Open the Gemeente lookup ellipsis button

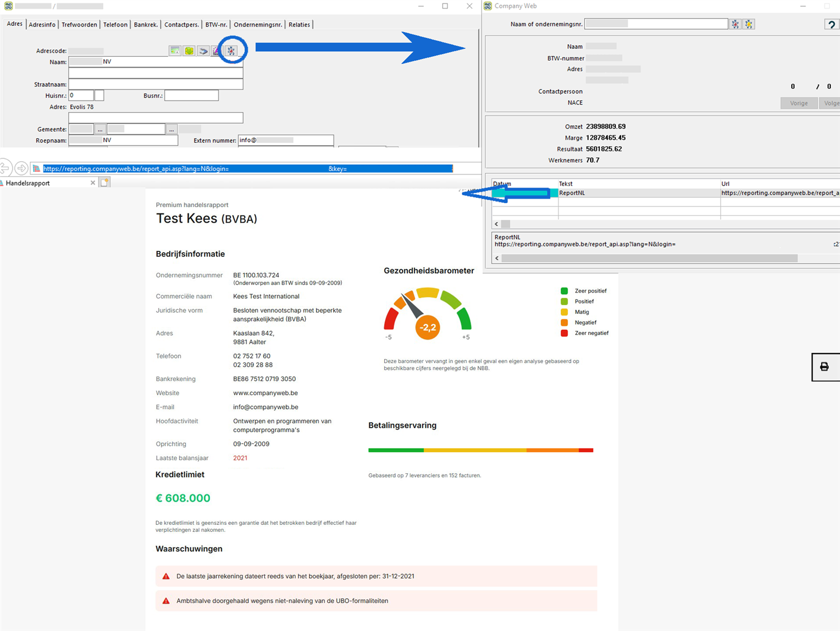100,130
